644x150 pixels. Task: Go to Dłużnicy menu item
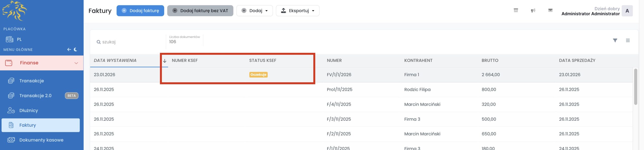[29, 110]
